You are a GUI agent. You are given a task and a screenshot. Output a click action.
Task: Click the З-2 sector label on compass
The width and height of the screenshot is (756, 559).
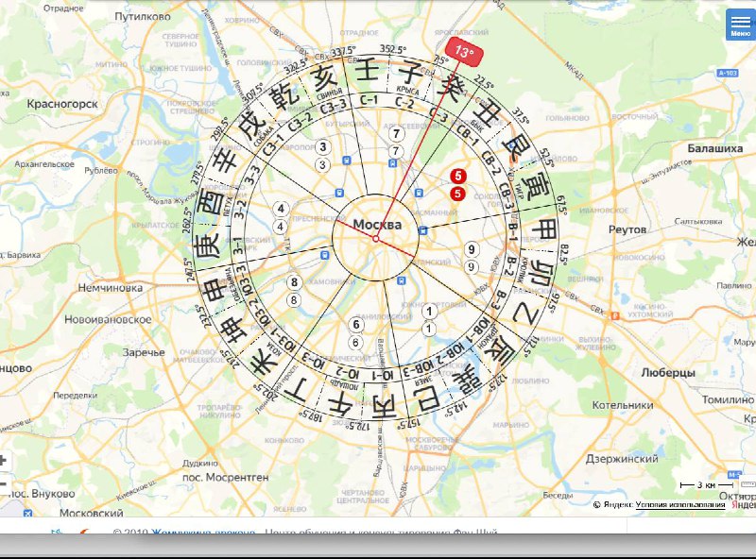click(239, 211)
